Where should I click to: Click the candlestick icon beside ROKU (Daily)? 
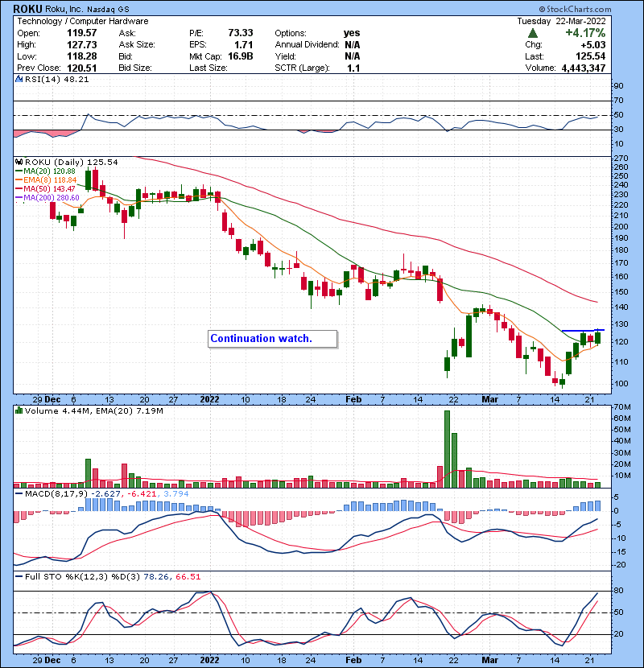pos(19,162)
